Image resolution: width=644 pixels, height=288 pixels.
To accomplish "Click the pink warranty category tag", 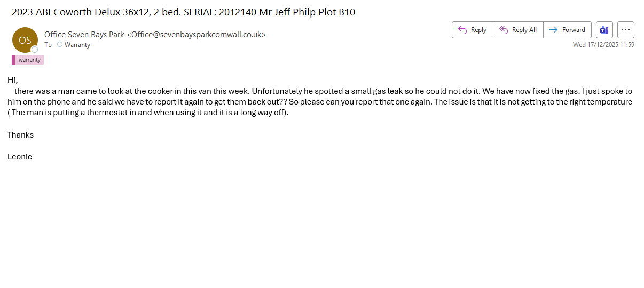I will [29, 60].
